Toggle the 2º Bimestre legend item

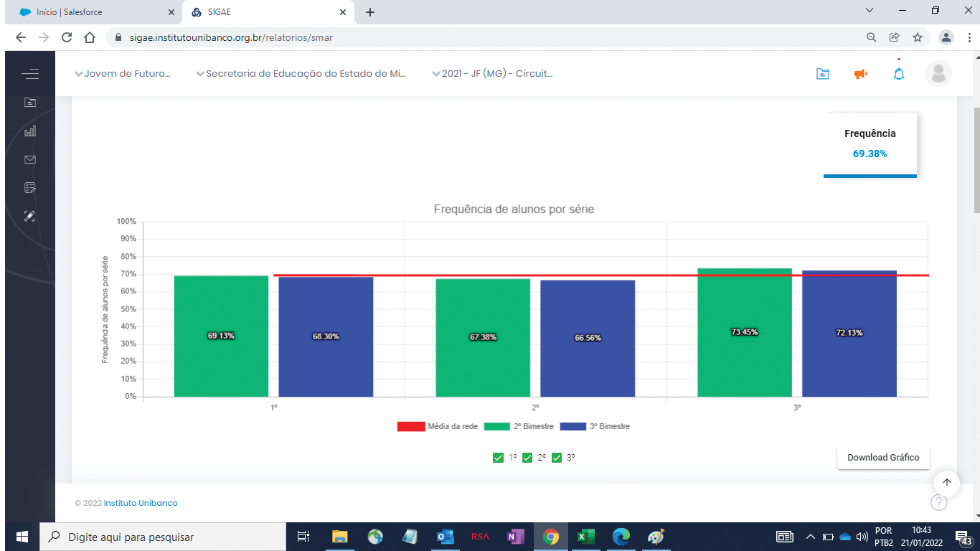pyautogui.click(x=519, y=426)
